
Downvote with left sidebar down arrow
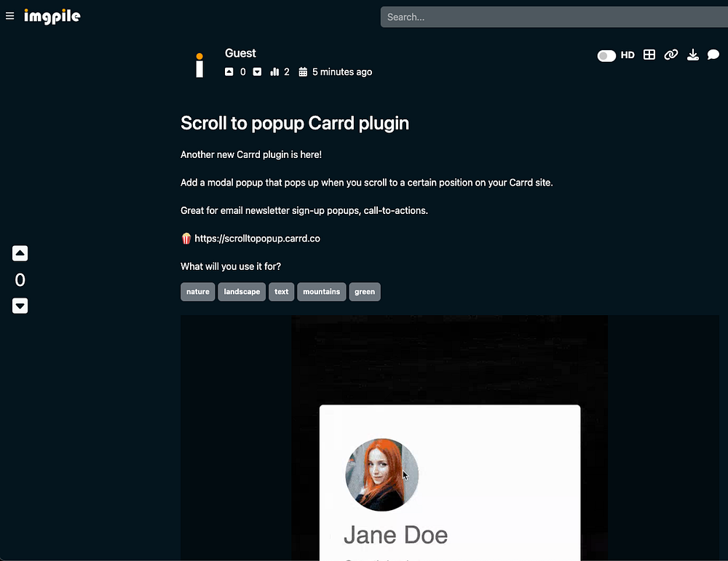pos(20,306)
